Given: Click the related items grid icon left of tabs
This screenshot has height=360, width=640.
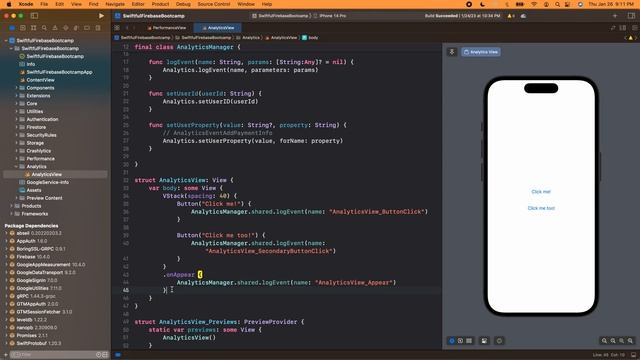Looking at the screenshot, I should tap(117, 28).
